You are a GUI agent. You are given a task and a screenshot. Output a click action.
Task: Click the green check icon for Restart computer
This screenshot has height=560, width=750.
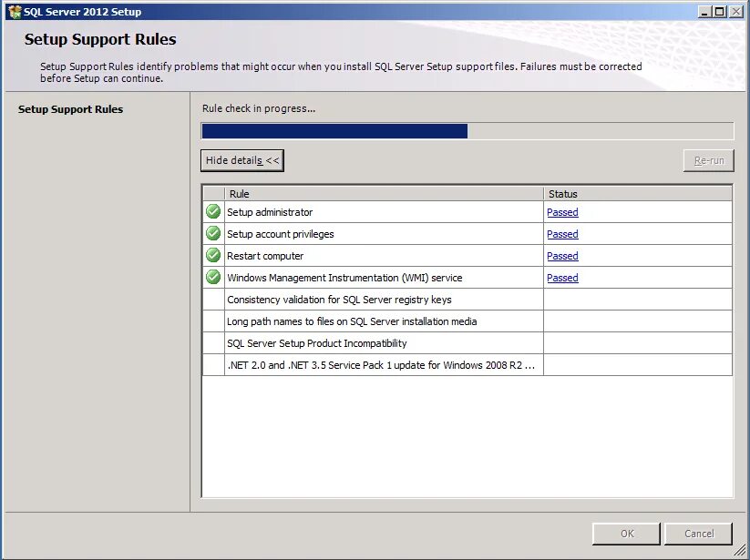click(213, 255)
